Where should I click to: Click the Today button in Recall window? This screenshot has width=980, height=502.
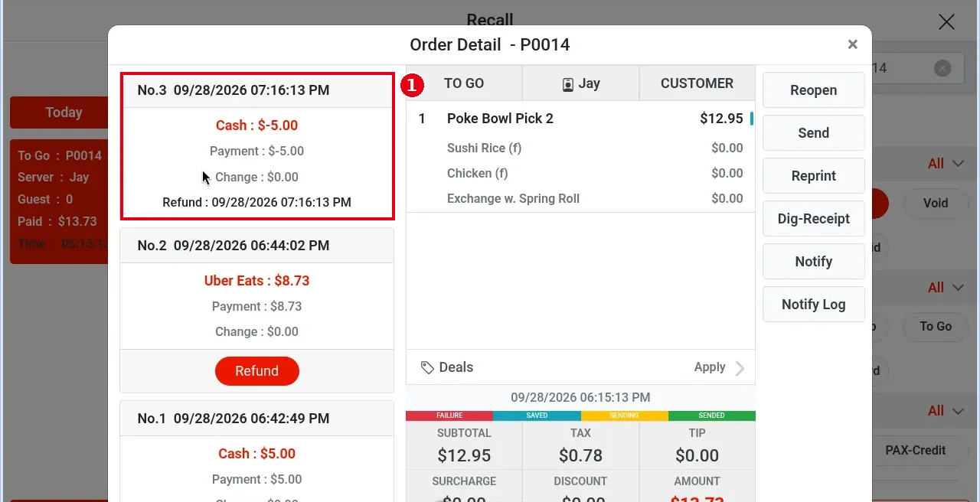pyautogui.click(x=64, y=112)
